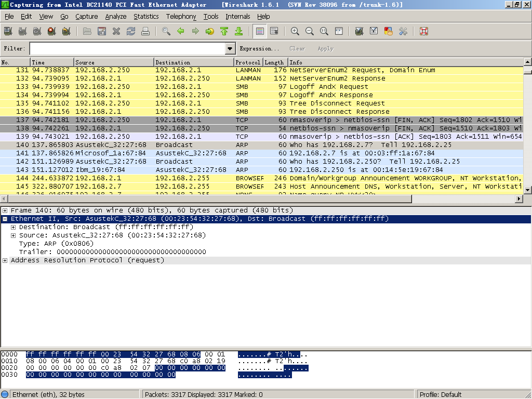Viewport: 532px width, 399px height.
Task: Edit display filters icon
Action: 374,31
